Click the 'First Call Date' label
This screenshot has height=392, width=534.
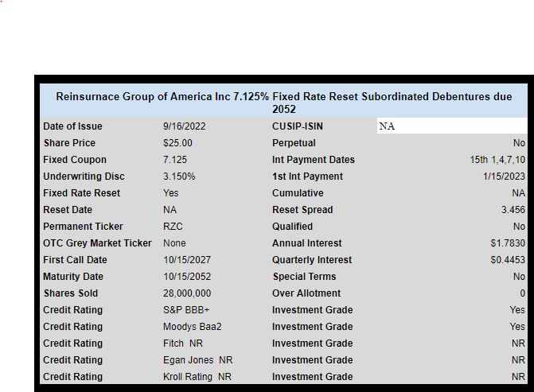(x=75, y=260)
